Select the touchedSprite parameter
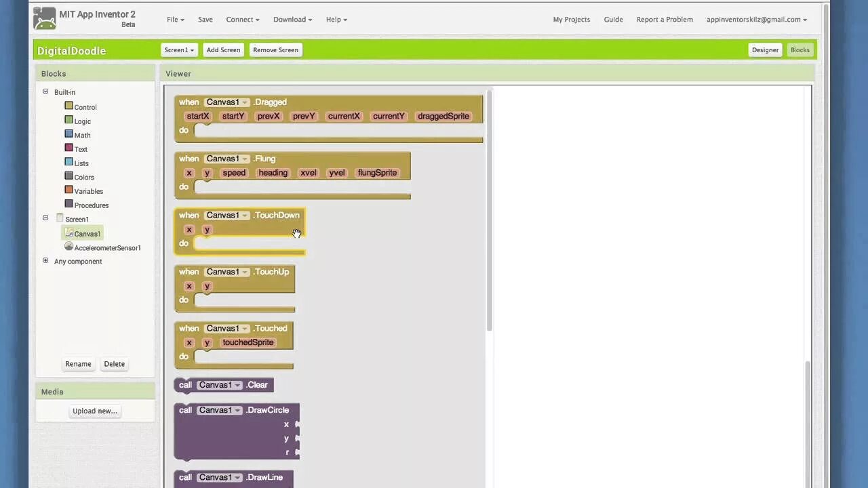Viewport: 868px width, 488px height. coord(248,342)
